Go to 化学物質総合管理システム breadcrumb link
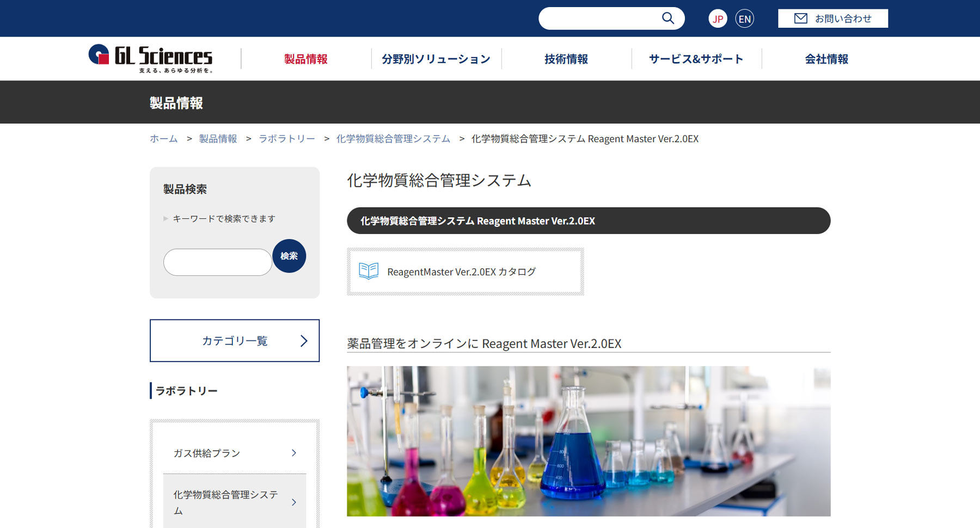The width and height of the screenshot is (980, 528). 393,139
